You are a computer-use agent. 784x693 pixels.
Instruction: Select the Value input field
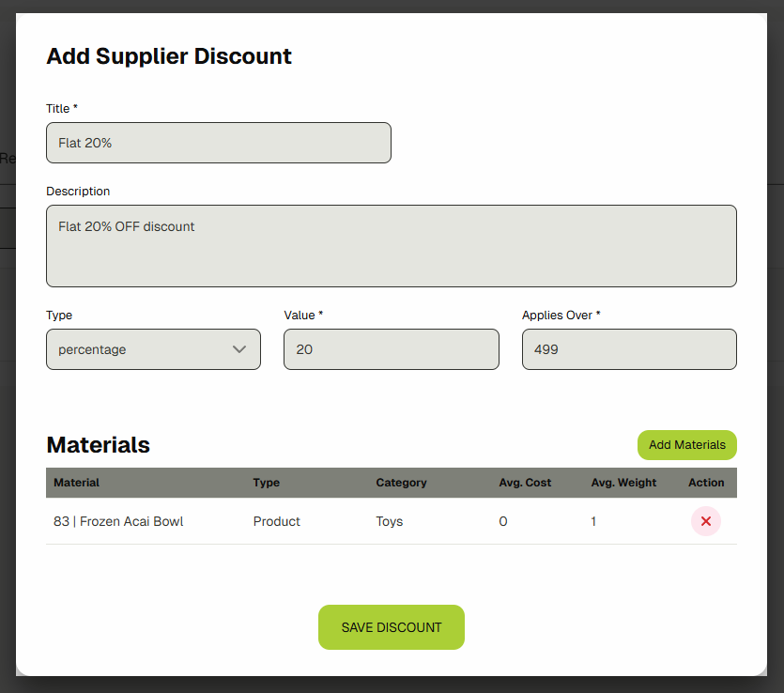point(391,349)
